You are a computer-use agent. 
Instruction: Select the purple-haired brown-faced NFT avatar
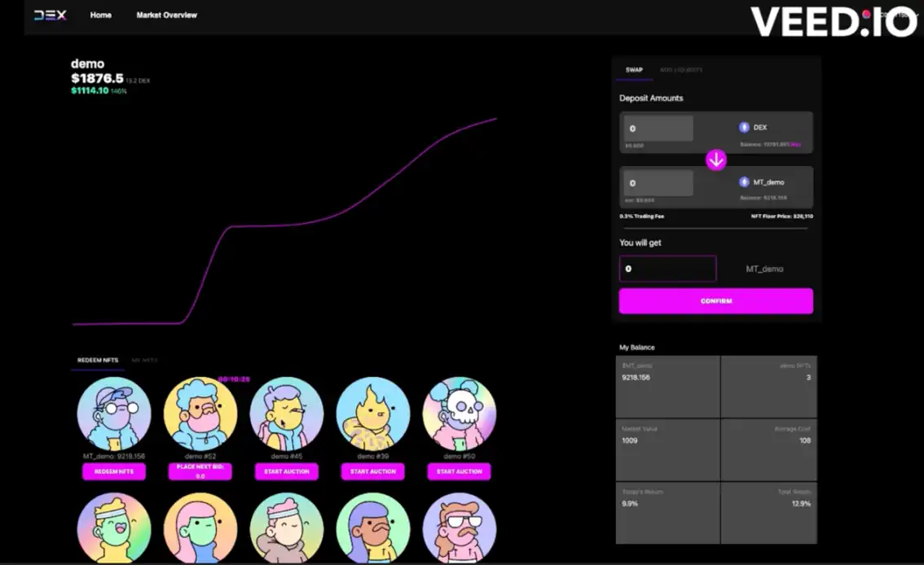click(373, 528)
